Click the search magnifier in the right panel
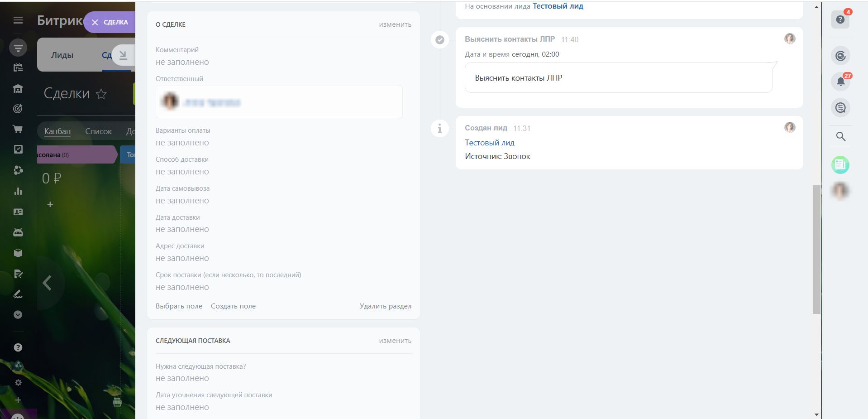Viewport: 868px width, 419px height. click(840, 136)
